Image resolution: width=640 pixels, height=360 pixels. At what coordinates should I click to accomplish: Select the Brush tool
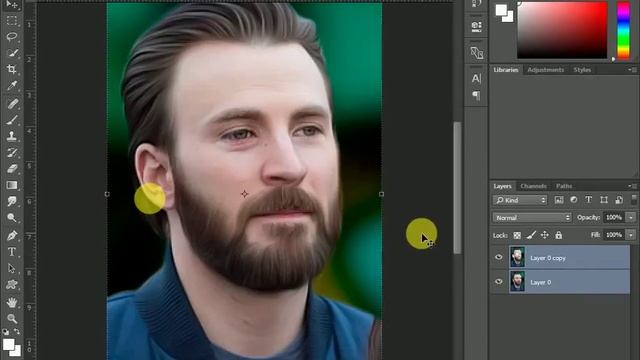(x=12, y=120)
